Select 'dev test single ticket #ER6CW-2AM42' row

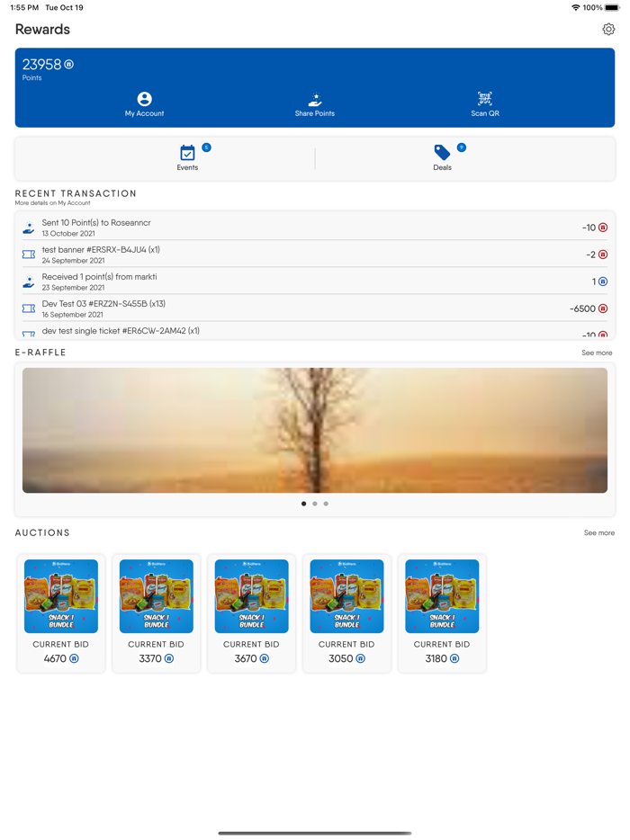click(315, 330)
